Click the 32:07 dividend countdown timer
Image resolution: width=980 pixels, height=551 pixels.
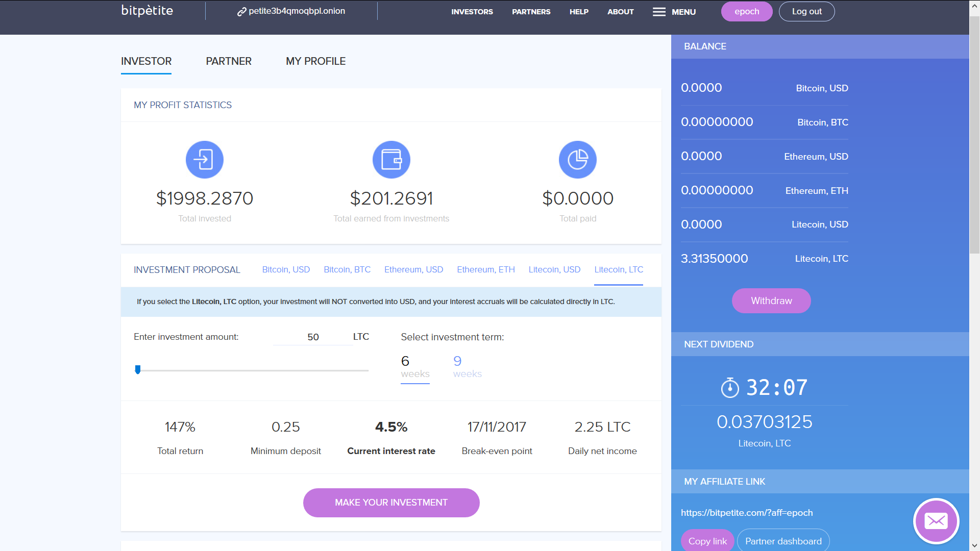click(777, 388)
